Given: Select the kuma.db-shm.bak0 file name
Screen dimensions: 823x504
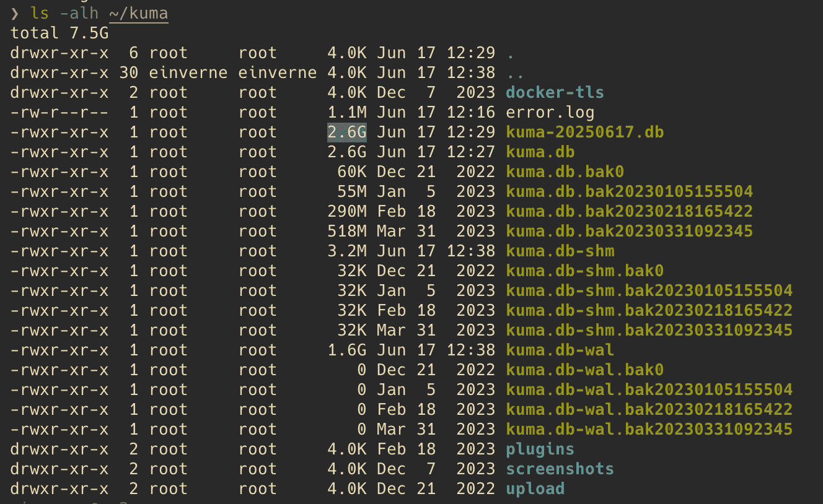Looking at the screenshot, I should pyautogui.click(x=584, y=271).
